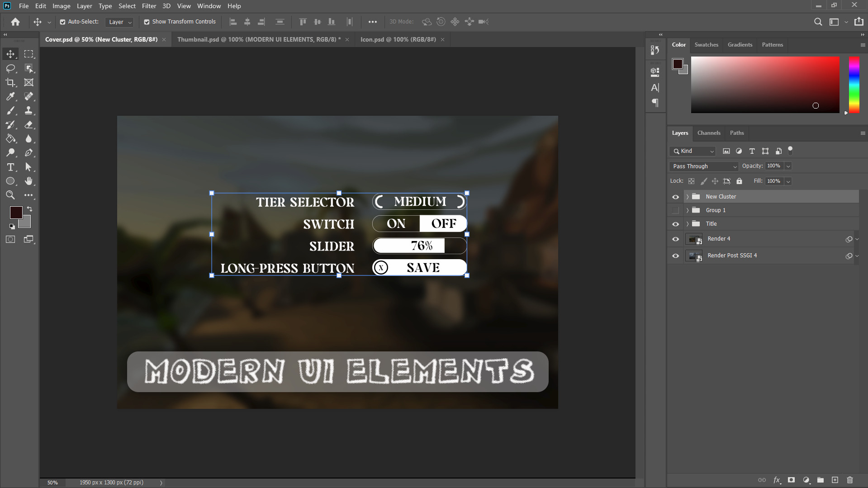Image resolution: width=868 pixels, height=488 pixels.
Task: Align left edges in options bar
Action: click(x=233, y=22)
